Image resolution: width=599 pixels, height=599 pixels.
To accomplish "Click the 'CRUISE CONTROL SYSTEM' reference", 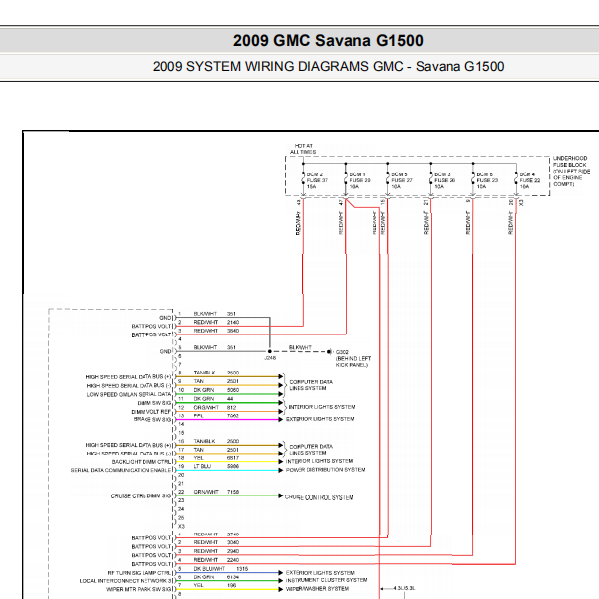I will pos(319,497).
